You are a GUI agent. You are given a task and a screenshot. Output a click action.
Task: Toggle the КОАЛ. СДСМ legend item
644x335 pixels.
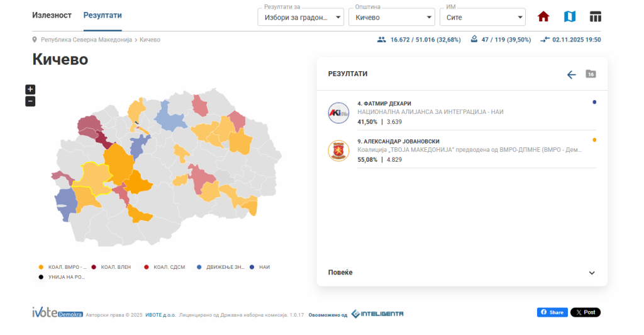(x=166, y=267)
